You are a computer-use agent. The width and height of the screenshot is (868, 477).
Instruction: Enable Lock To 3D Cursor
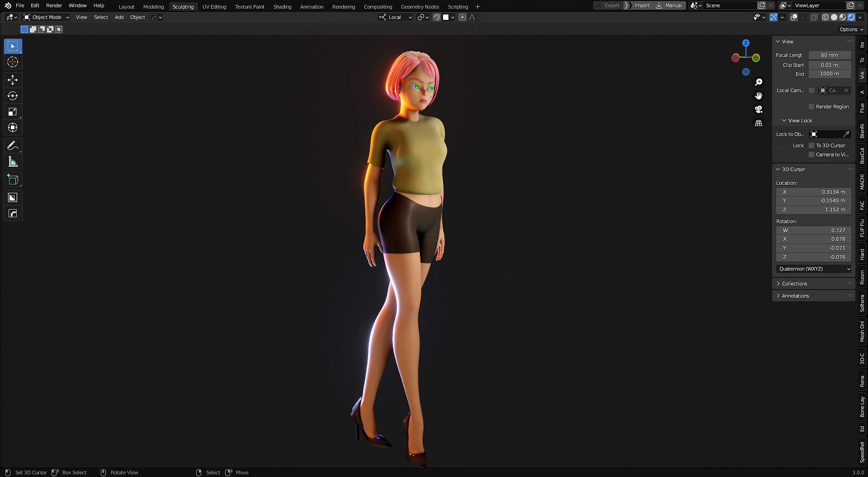coord(811,145)
